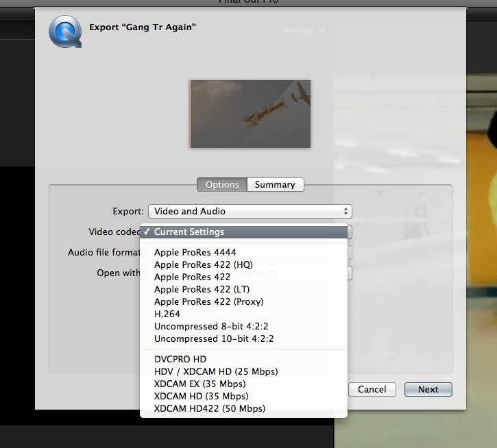
Task: Click the Cancel button
Action: pos(372,389)
